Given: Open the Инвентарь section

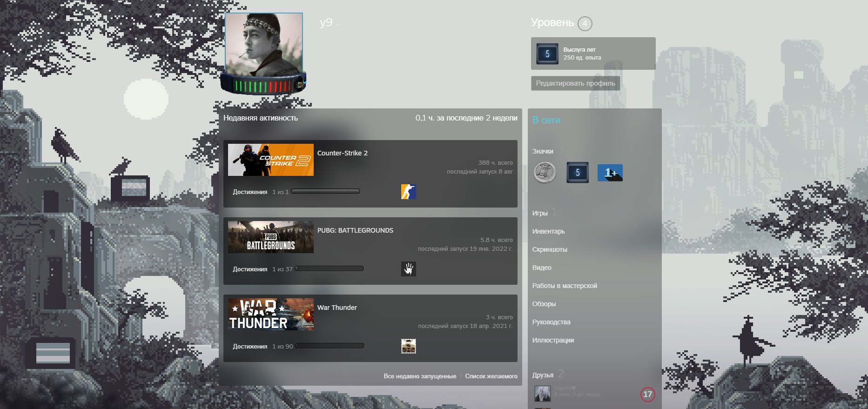Looking at the screenshot, I should point(548,231).
